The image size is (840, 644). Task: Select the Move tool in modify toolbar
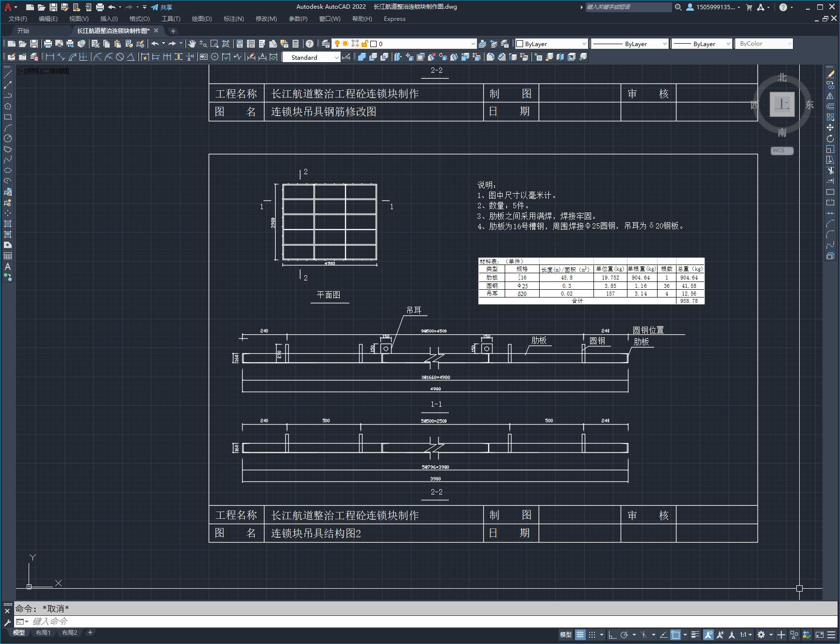coord(830,128)
